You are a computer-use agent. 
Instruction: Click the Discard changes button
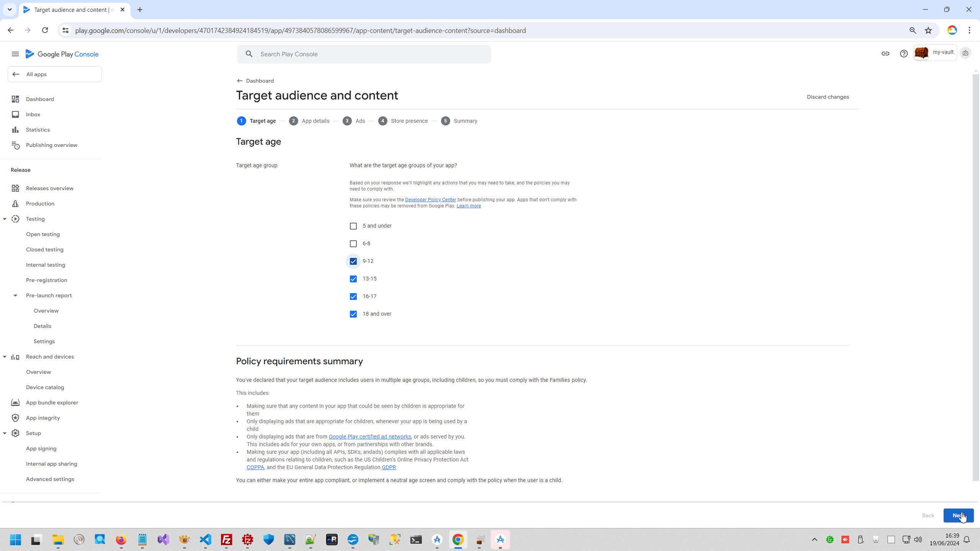click(x=828, y=97)
